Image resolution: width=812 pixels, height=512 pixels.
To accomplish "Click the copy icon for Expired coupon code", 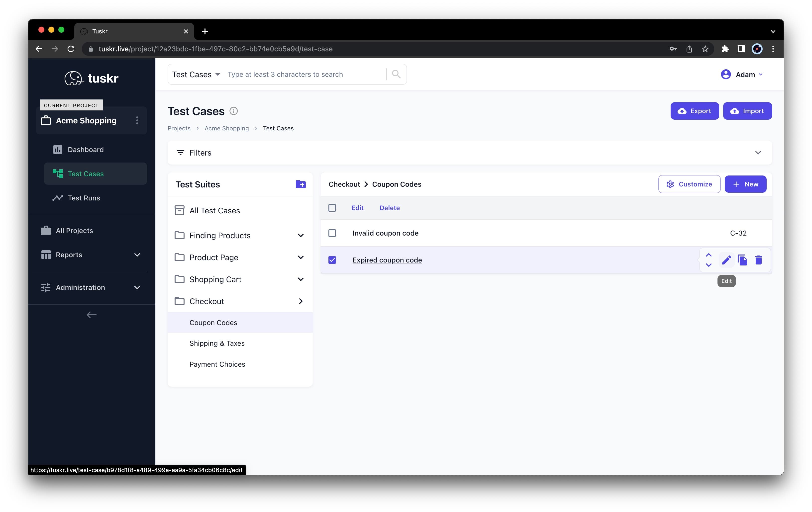I will tap(742, 260).
